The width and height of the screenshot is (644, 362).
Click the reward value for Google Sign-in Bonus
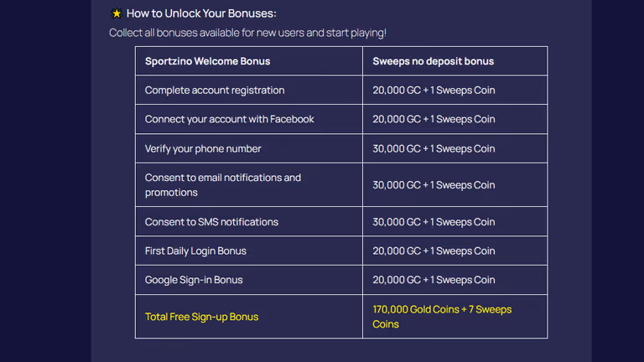coord(434,280)
